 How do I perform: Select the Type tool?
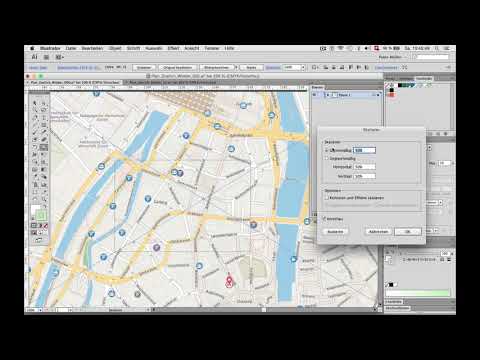pos(44,117)
